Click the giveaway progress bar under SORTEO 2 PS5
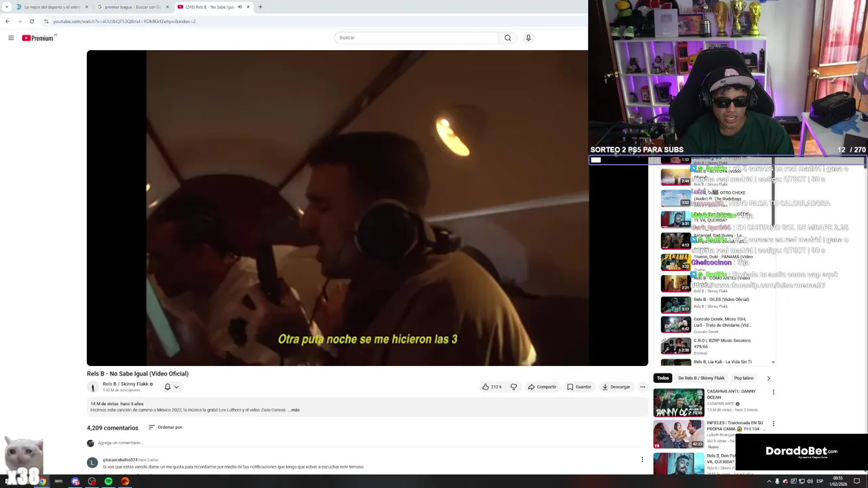Screen dimensions: 868x488 [x=727, y=160]
